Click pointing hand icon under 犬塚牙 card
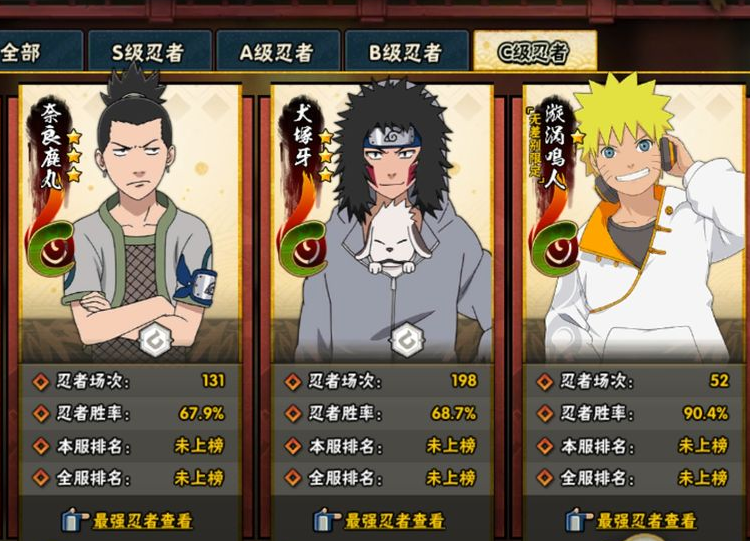This screenshot has width=750, height=541. (x=327, y=520)
